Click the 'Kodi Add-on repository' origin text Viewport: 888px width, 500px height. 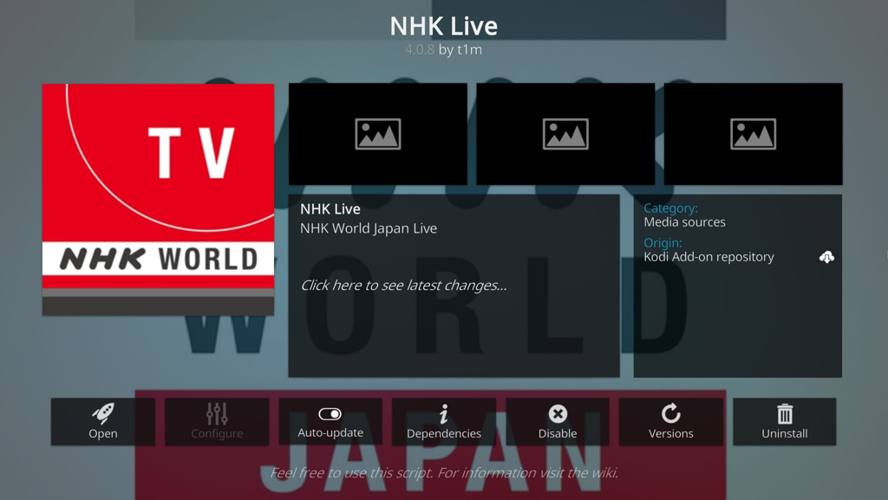708,257
